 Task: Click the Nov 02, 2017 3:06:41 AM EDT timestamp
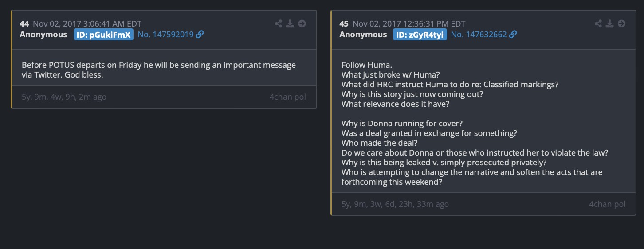(87, 24)
